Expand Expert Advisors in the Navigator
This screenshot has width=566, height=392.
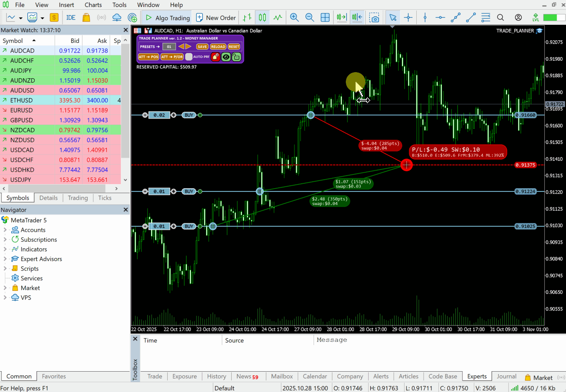(x=5, y=259)
